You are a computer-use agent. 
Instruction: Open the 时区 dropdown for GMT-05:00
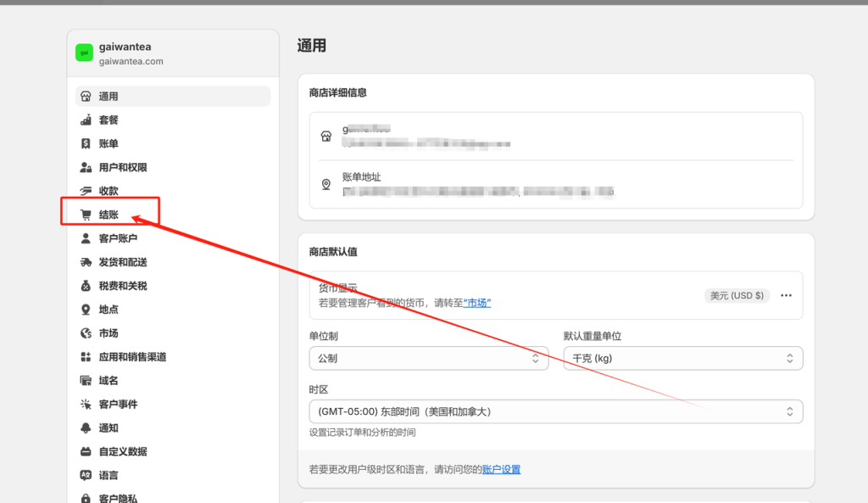coord(555,411)
